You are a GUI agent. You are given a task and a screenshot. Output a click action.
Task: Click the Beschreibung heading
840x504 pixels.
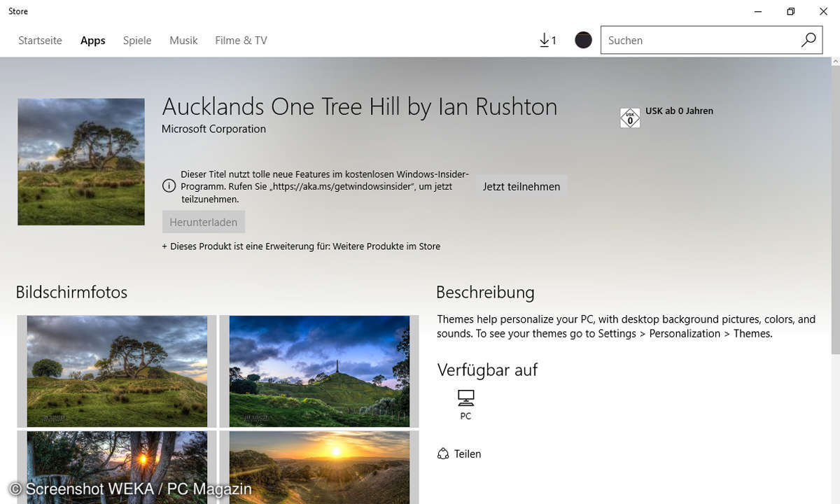485,292
